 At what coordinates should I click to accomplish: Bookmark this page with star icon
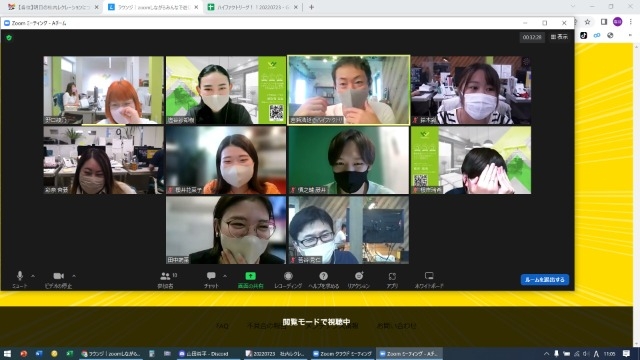[x=587, y=22]
